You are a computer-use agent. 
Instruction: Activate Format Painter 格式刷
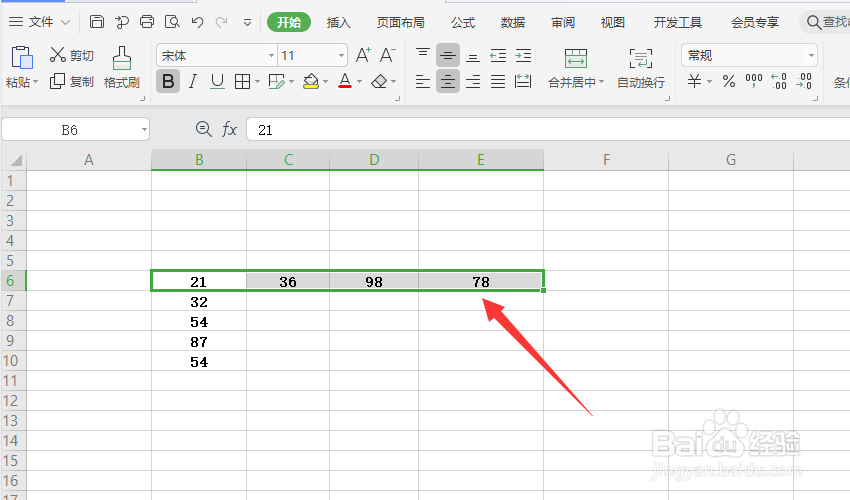[x=121, y=68]
